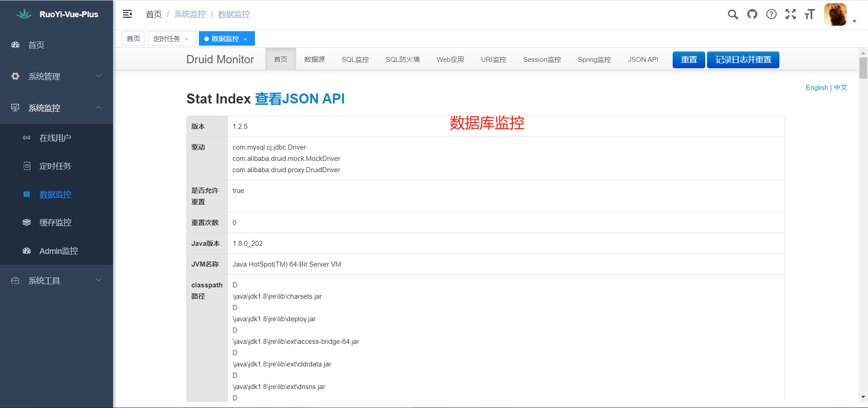868x408 pixels.
Task: Click the RuoYi-Vue-Plus logo icon
Action: pyautogui.click(x=24, y=14)
